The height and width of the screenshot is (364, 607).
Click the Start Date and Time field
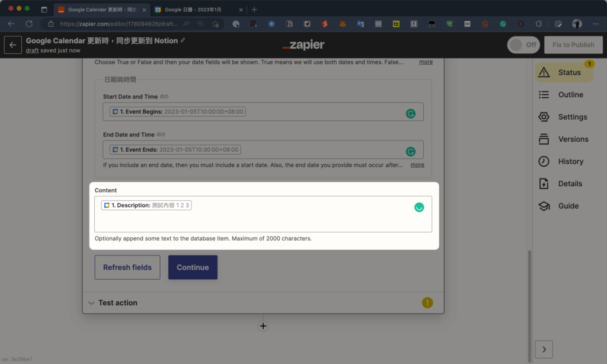tap(263, 111)
